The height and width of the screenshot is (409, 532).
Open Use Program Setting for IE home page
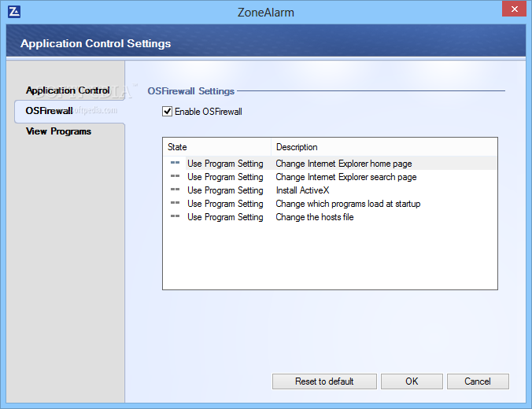tap(225, 164)
